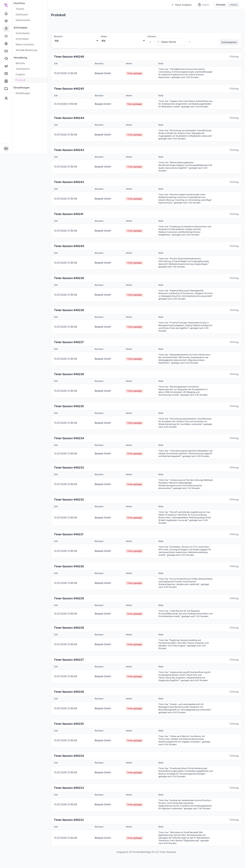Navigate to the Schichtarten menu item
The width and height of the screenshot is (245, 868).
(x=23, y=33)
